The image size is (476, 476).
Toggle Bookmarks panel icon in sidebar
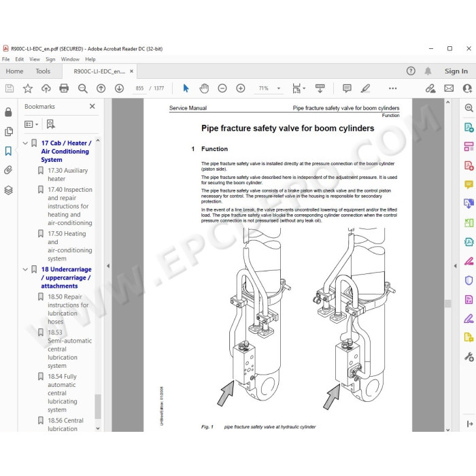[8, 151]
